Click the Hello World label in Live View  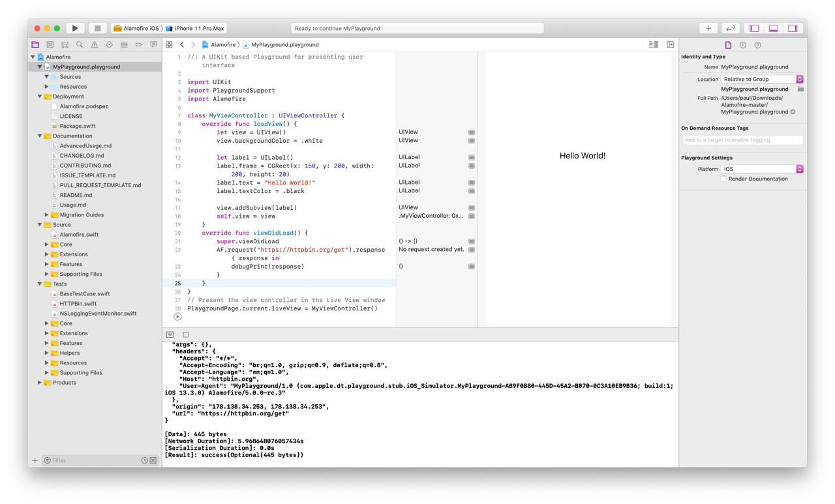click(583, 156)
